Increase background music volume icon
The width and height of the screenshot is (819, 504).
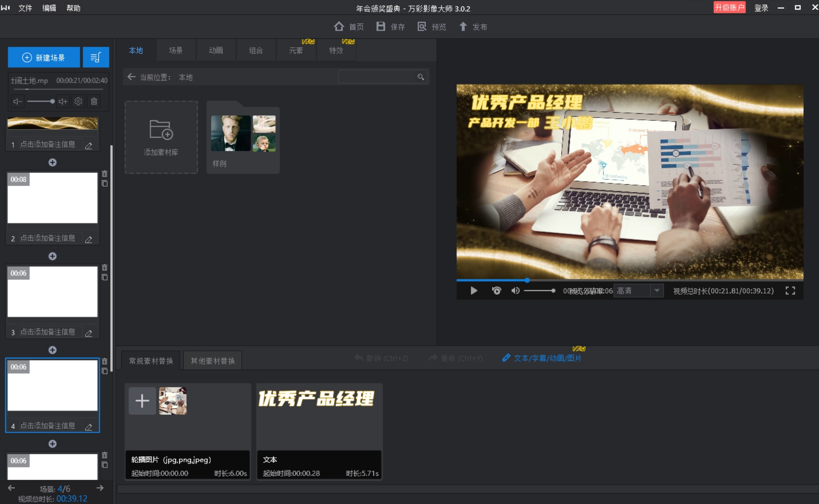63,101
